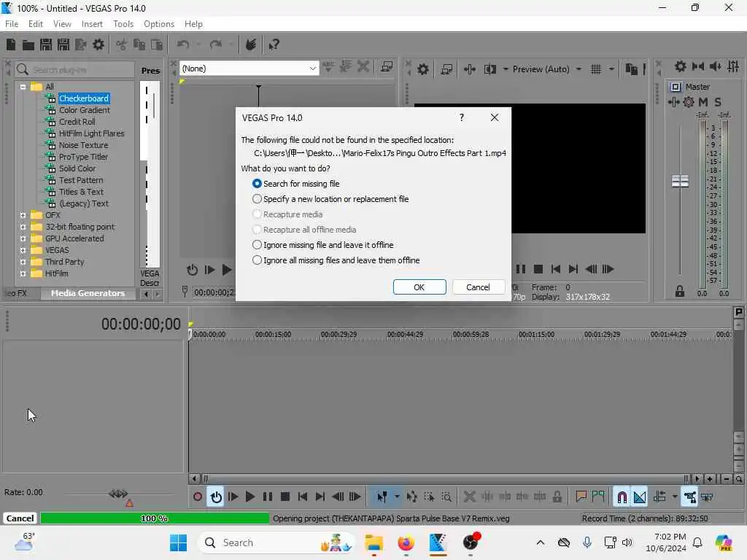Expand the Third Party folder
Viewport: 747px width, 560px height.
click(23, 262)
